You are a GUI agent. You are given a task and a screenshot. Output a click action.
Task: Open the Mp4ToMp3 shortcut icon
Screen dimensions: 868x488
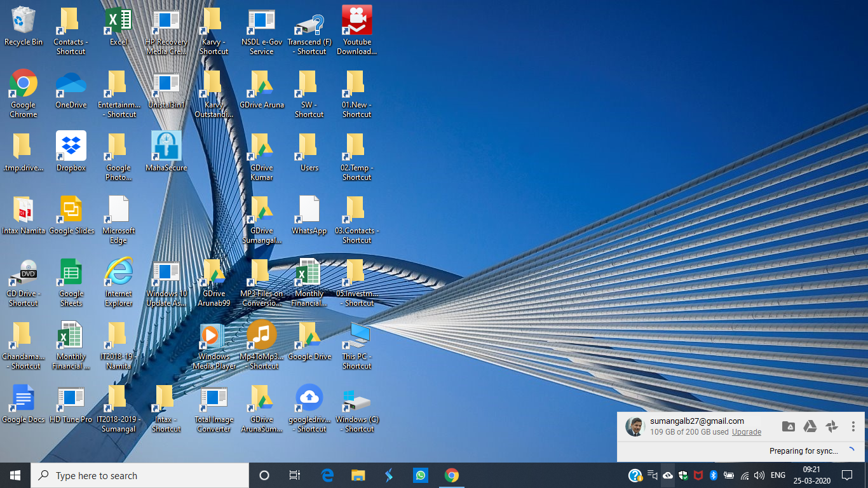(262, 345)
